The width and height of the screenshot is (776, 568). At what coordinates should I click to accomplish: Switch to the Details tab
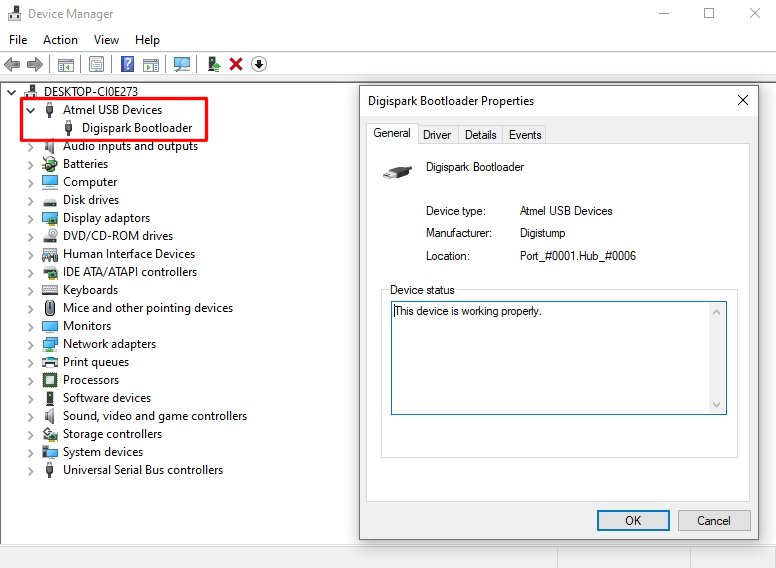coord(481,135)
